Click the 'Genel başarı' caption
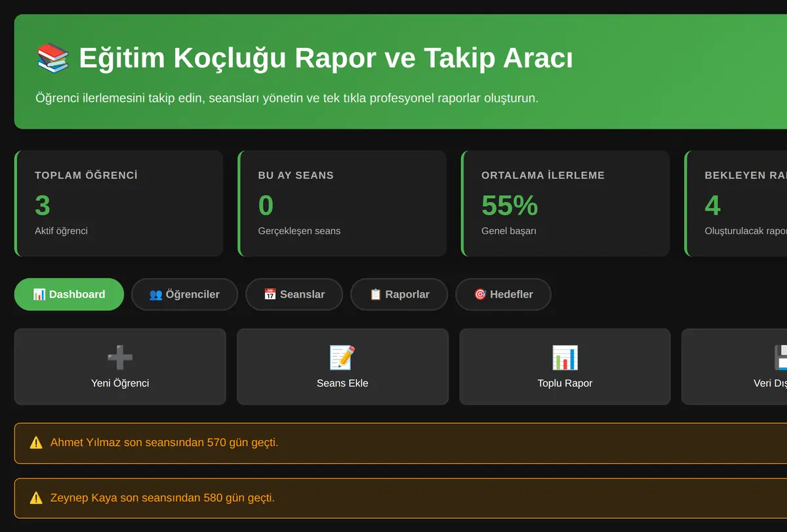The image size is (787, 532). 509,231
